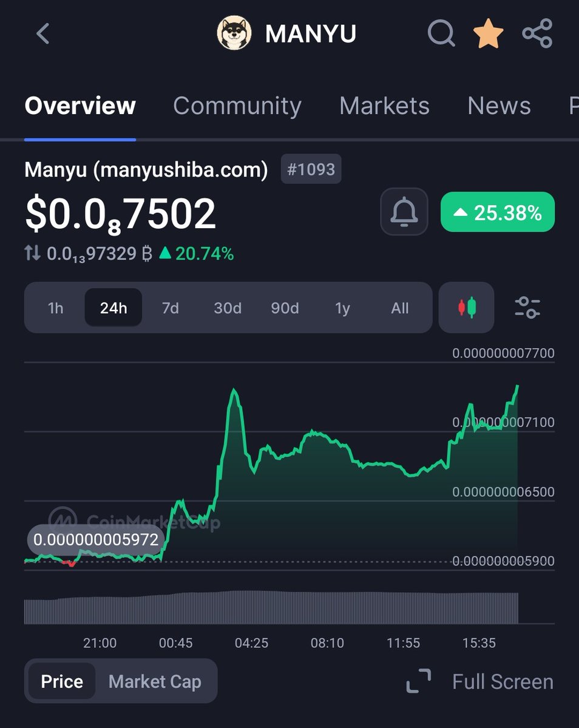
Task: Set a price alert via the bell icon
Action: (x=404, y=212)
